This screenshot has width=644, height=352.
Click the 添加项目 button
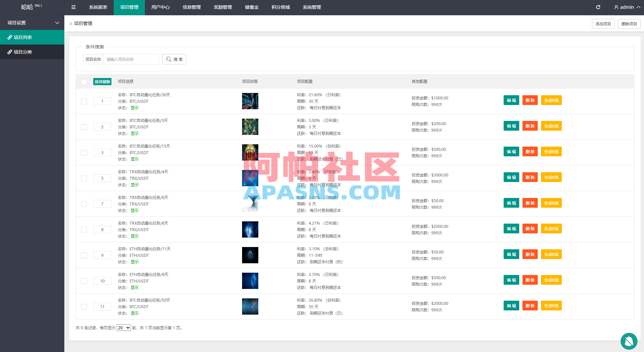603,23
